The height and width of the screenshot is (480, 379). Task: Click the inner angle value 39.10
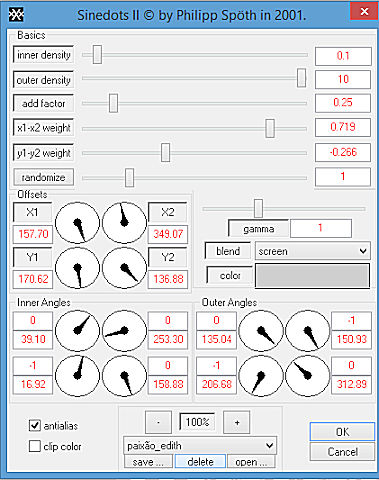[x=33, y=339]
